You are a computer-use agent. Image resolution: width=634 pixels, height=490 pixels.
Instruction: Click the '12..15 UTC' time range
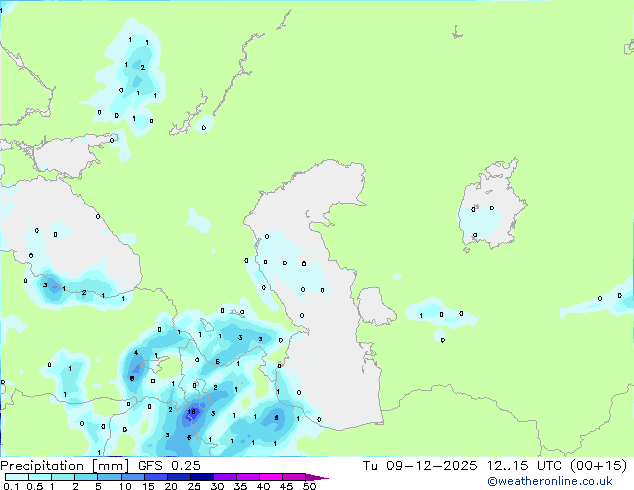point(524,466)
